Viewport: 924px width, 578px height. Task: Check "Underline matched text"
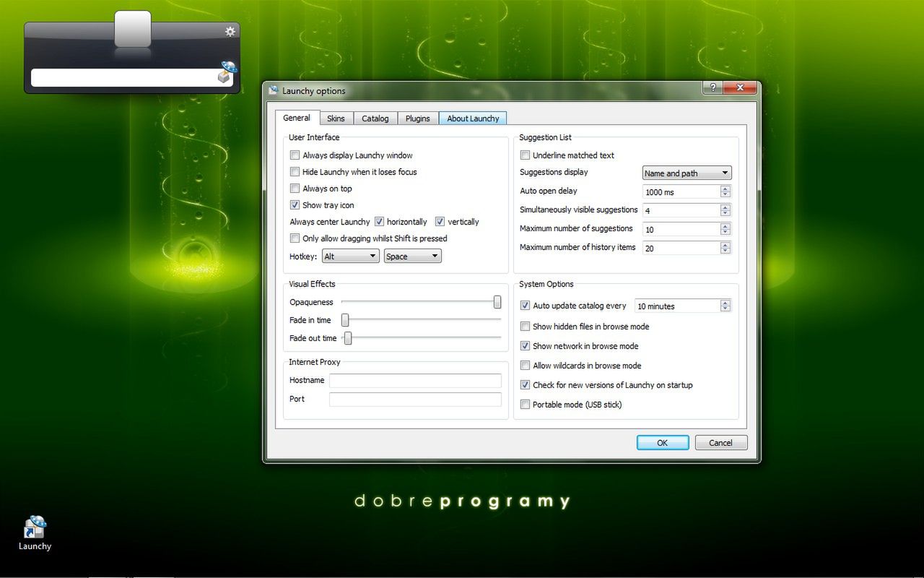pos(526,155)
